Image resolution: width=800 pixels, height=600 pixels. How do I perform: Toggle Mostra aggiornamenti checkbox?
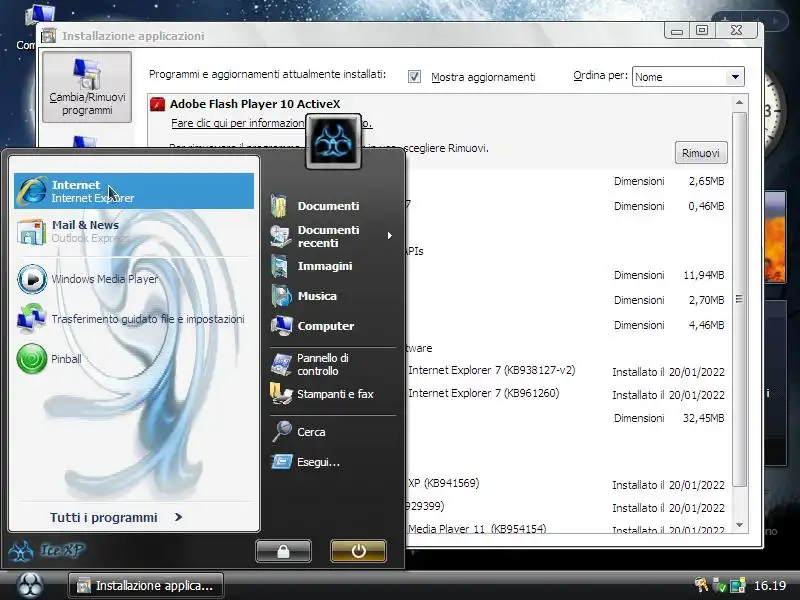[414, 77]
